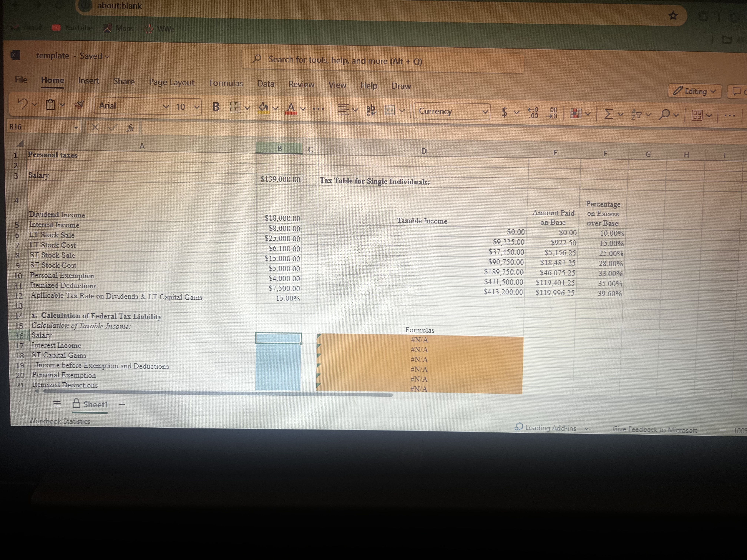This screenshot has width=747, height=560.
Task: Click the Conditional Formatting icon
Action: (576, 113)
